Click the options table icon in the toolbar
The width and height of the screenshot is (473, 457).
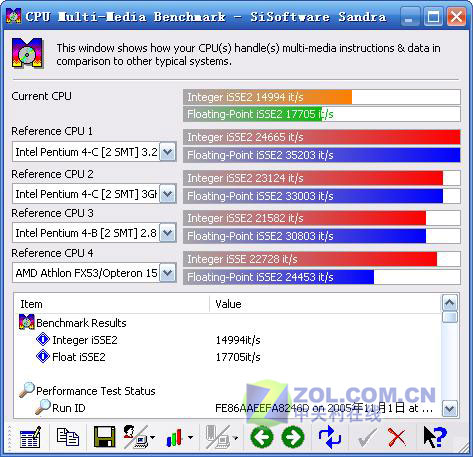(30, 437)
